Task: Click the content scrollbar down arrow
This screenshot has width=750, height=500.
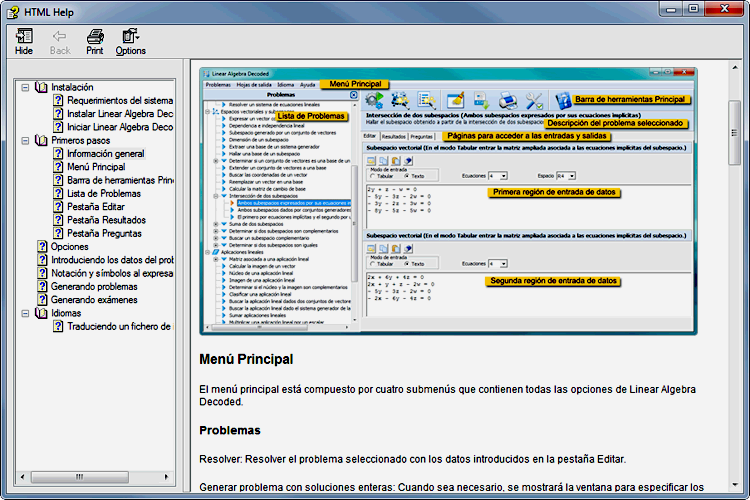Action: pyautogui.click(x=735, y=485)
